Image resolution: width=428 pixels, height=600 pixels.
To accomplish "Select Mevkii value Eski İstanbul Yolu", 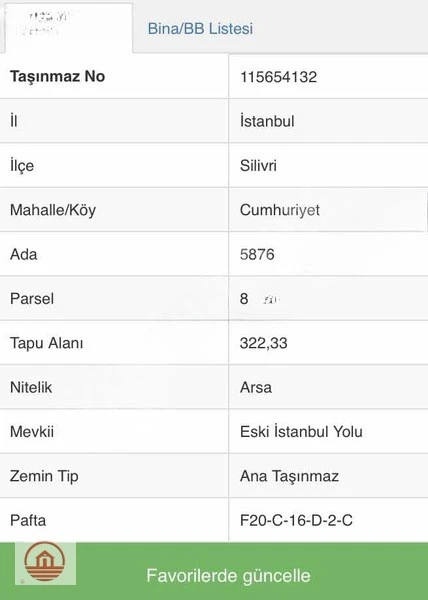I will click(301, 432).
